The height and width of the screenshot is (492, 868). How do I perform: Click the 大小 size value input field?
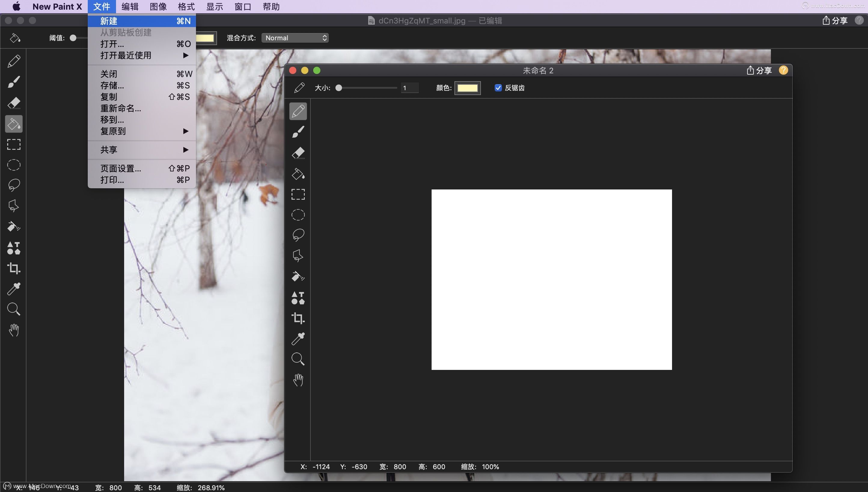tap(409, 88)
